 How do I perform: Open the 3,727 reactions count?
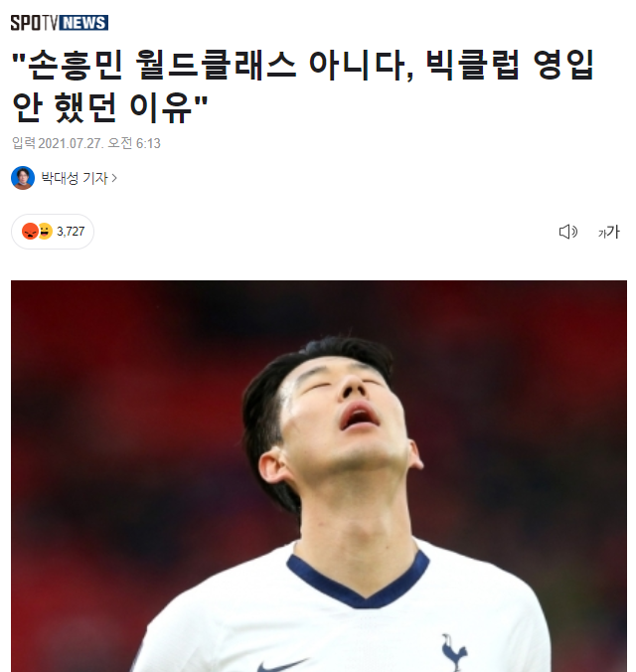tap(71, 232)
